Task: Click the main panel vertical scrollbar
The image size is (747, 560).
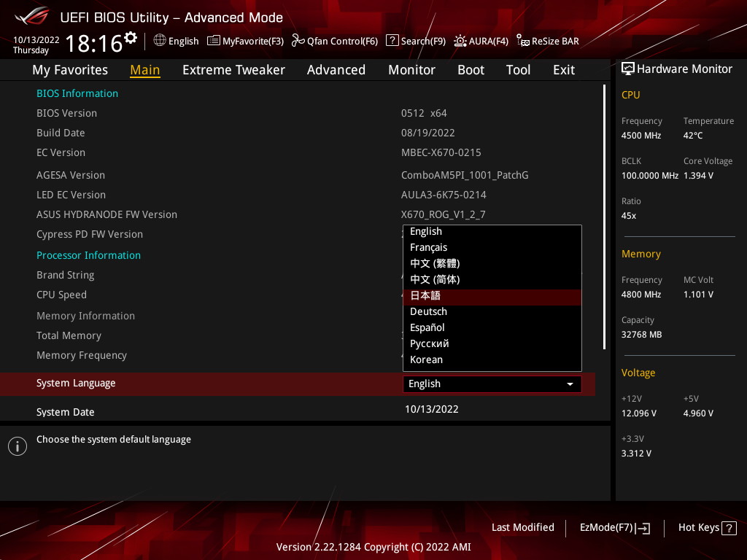Action: tap(604, 217)
